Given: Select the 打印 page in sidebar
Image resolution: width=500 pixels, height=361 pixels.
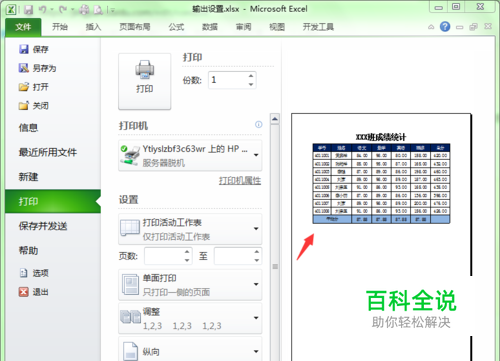Looking at the screenshot, I should click(53, 201).
